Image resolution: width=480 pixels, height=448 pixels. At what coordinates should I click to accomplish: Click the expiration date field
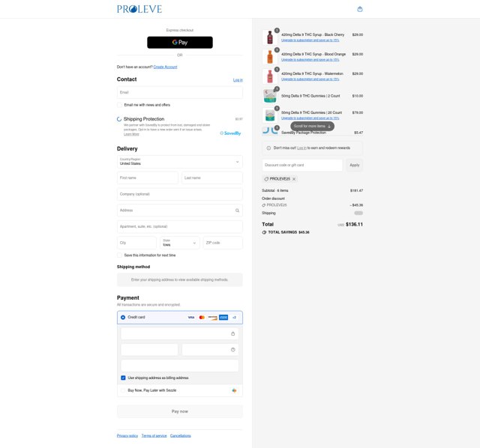149,350
